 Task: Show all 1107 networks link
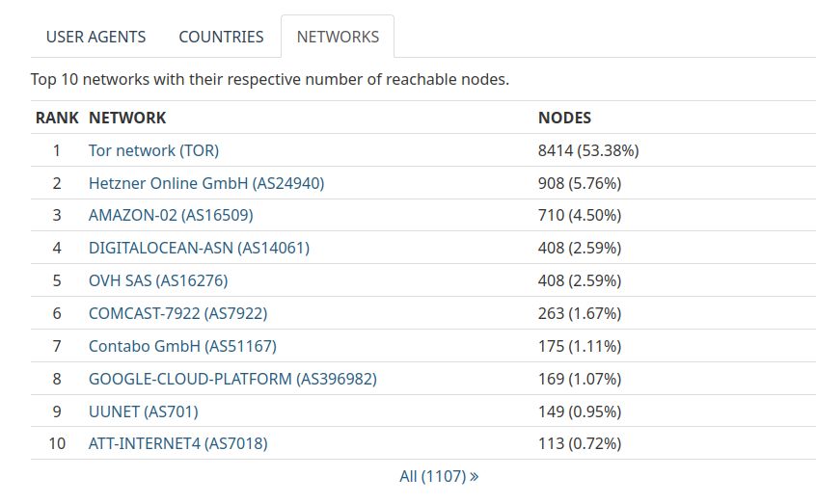coord(433,476)
